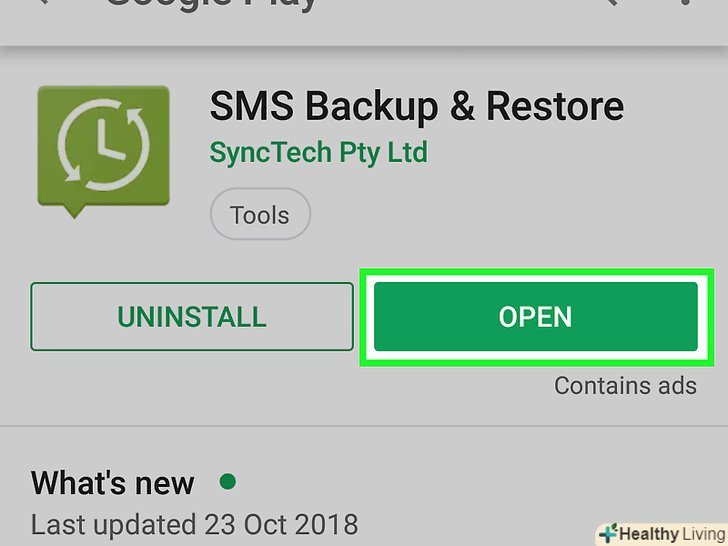This screenshot has height=546, width=728.
Task: Expand the What's new section heading
Action: click(x=113, y=483)
